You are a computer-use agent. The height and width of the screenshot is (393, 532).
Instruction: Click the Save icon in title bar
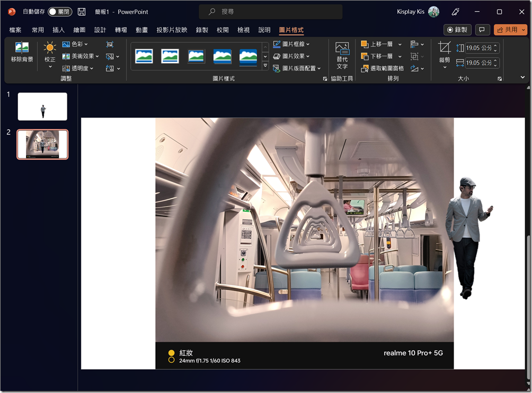click(82, 12)
